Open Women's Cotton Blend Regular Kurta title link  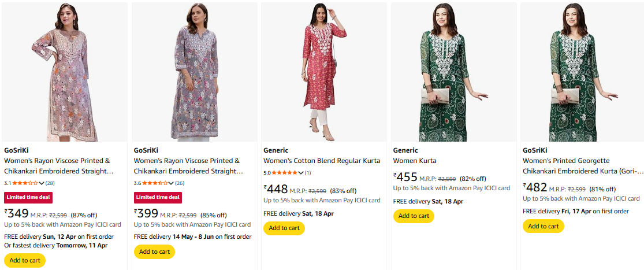pos(322,161)
